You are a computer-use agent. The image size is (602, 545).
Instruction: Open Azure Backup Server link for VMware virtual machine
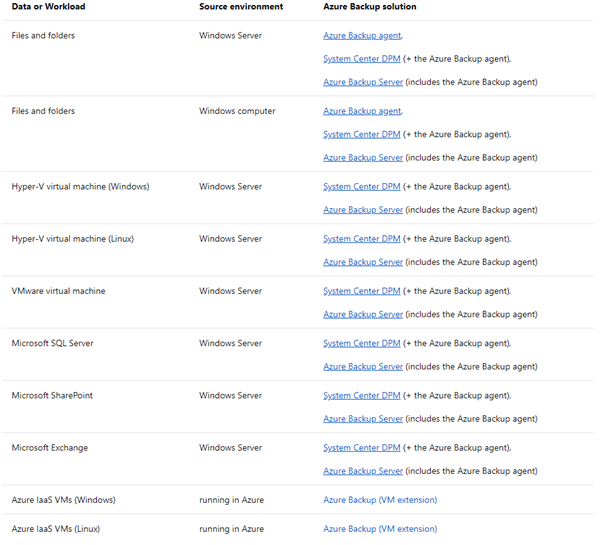click(363, 314)
